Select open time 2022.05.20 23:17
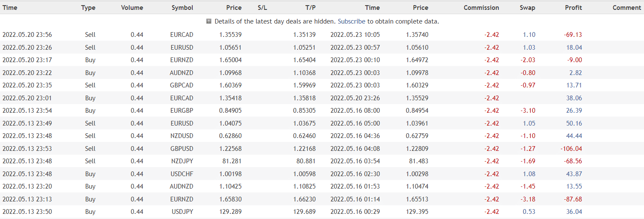Viewport: 644px width, 219px height. tap(27, 60)
